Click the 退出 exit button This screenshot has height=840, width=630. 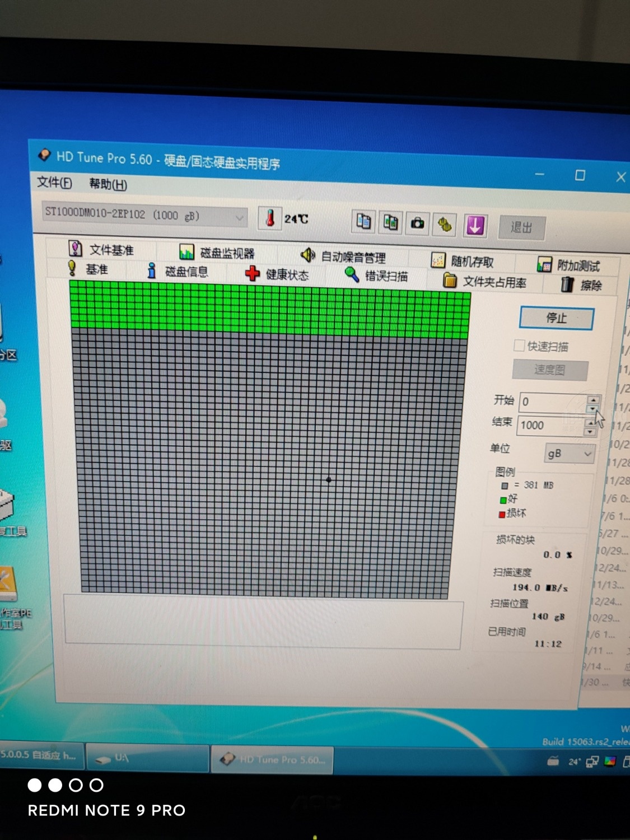(x=521, y=227)
